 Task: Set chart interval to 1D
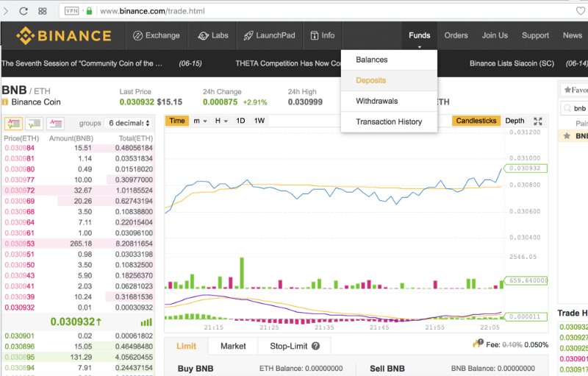(240, 121)
